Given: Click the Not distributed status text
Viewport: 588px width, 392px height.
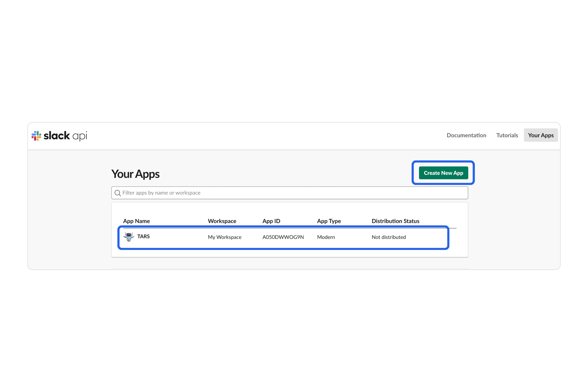Looking at the screenshot, I should pyautogui.click(x=389, y=237).
